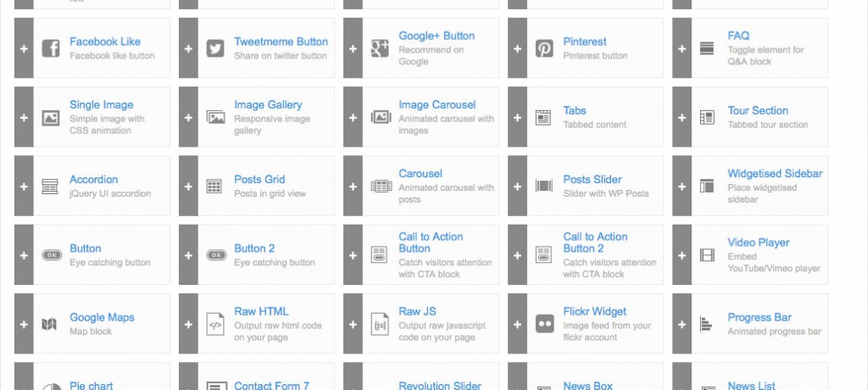Add the FAQ element using its plus

coord(682,48)
